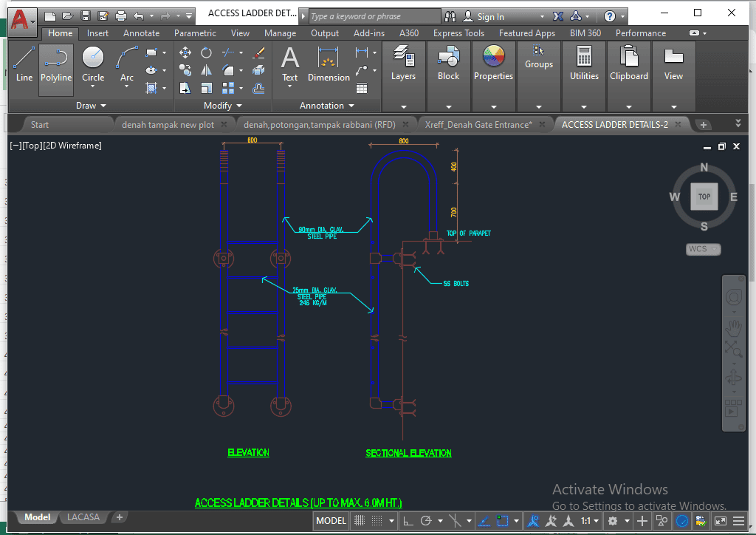Viewport: 756px width, 535px height.
Task: Open the Annotate ribbon tab
Action: [x=141, y=33]
